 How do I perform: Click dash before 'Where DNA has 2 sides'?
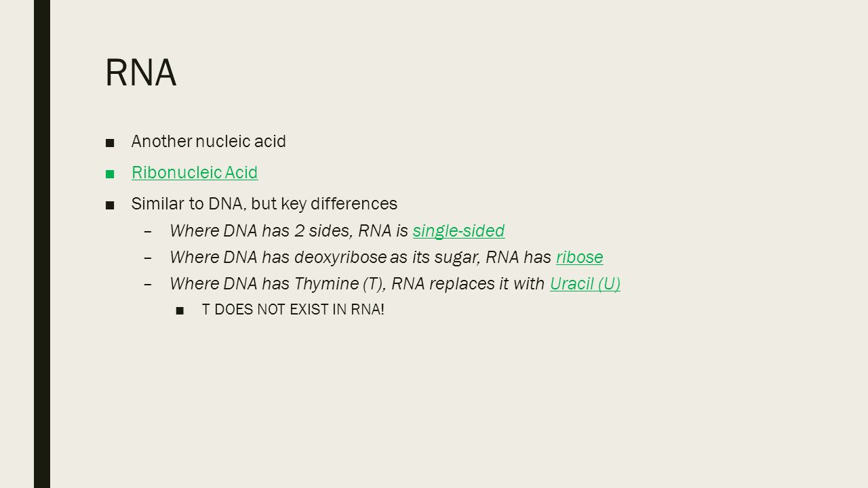pyautogui.click(x=149, y=232)
